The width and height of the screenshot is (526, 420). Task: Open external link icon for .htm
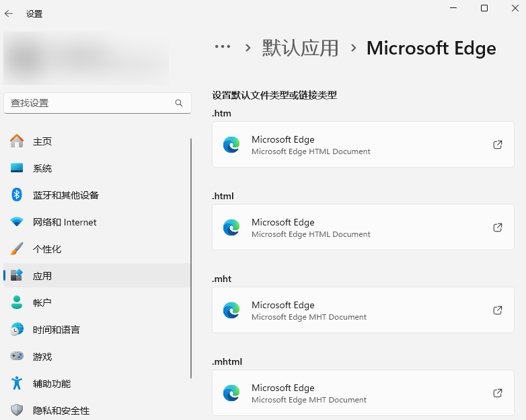498,145
